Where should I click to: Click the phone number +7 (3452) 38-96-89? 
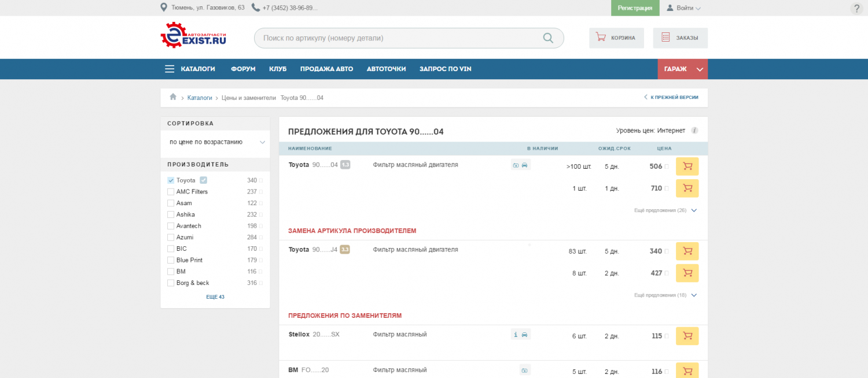click(290, 8)
